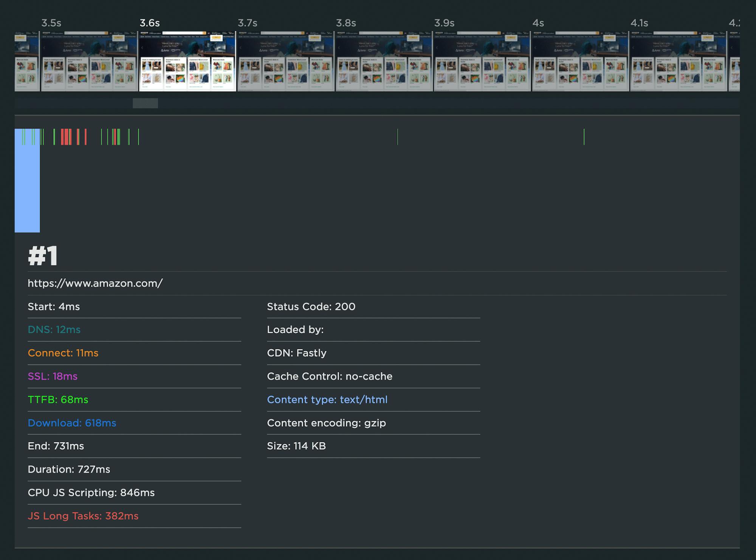Open the https://www.amazon.com/ request URL
Viewport: 756px width, 560px height.
[95, 283]
